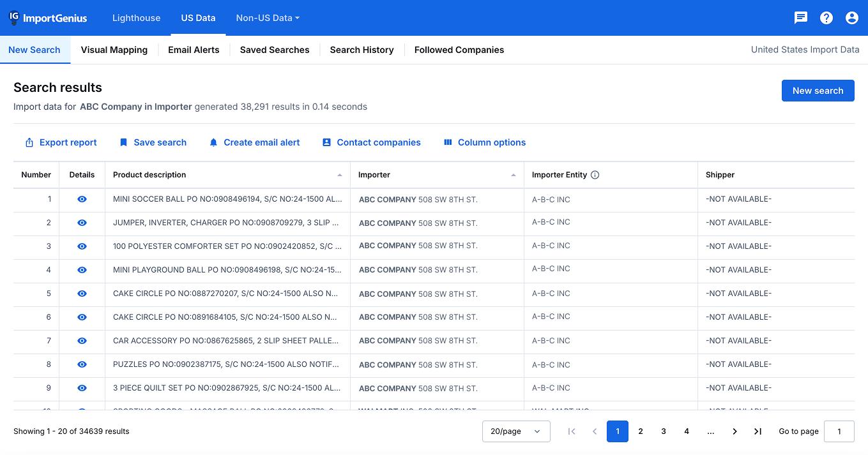Open details eye icon for the PUZZLES row

coord(82,364)
